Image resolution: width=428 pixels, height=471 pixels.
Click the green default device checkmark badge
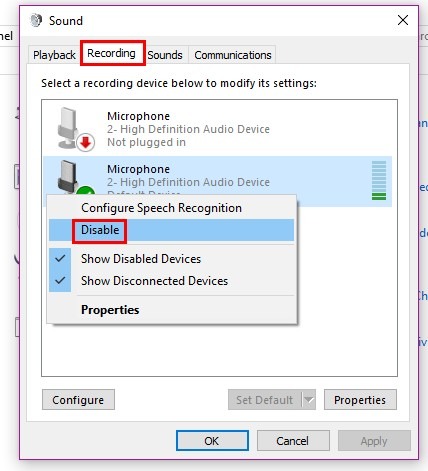[85, 191]
